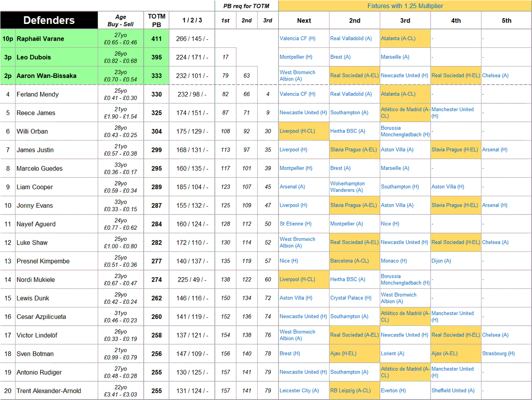This screenshot has width=532, height=400.
Task: Open Varane's Atalanta (A-CL) fixture
Action: 398,39
